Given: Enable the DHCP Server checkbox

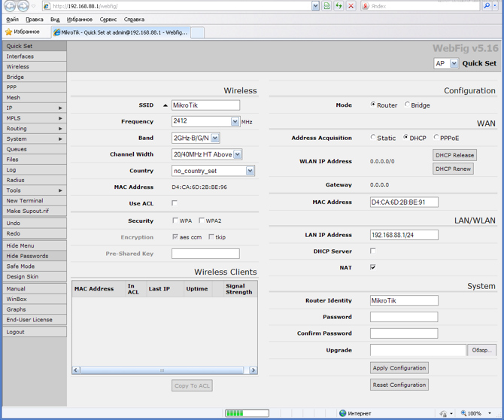Looking at the screenshot, I should pyautogui.click(x=373, y=251).
